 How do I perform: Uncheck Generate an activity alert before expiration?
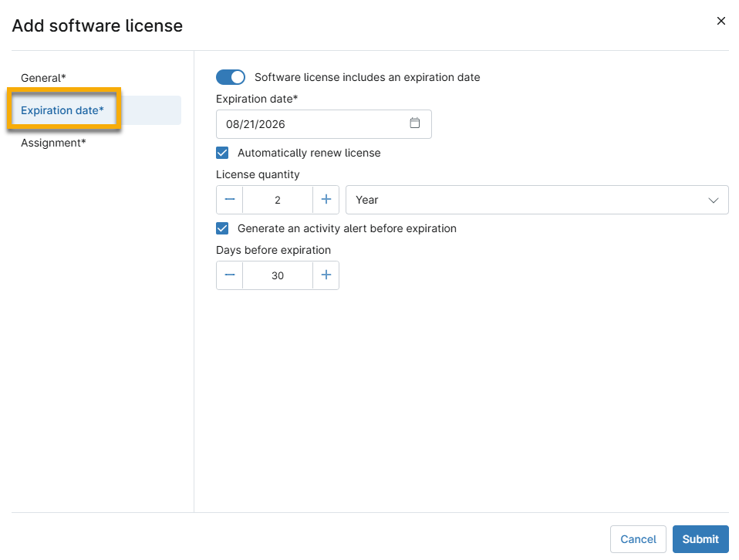click(222, 228)
